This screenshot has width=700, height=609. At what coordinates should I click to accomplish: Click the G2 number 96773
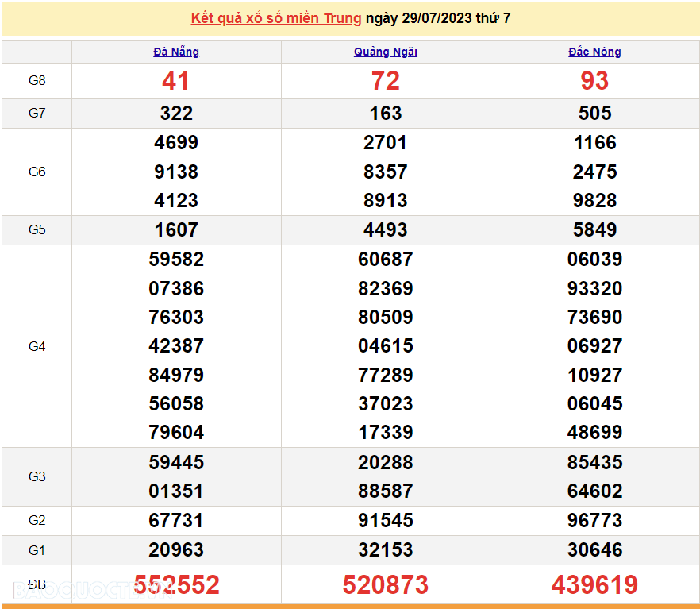(594, 521)
